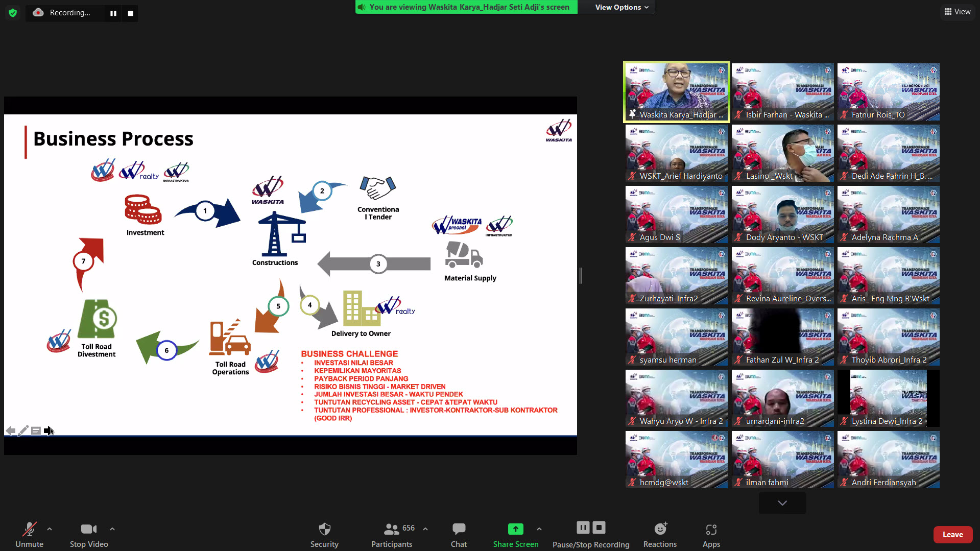The width and height of the screenshot is (980, 551).
Task: Stop the video camera
Action: (89, 534)
